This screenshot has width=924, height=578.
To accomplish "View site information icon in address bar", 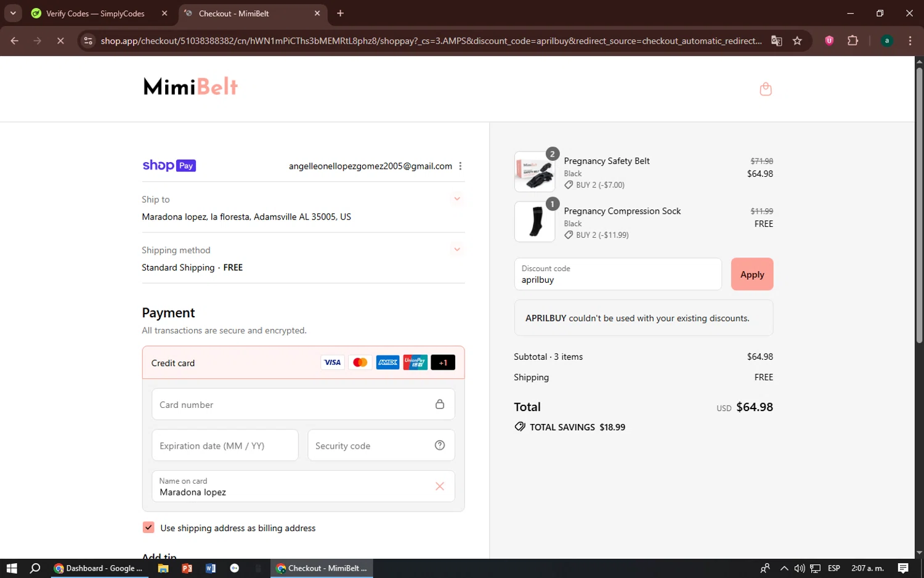I will tap(88, 41).
